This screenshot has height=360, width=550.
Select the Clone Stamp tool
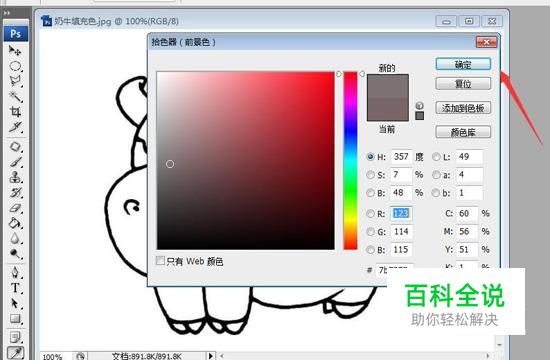(15, 177)
